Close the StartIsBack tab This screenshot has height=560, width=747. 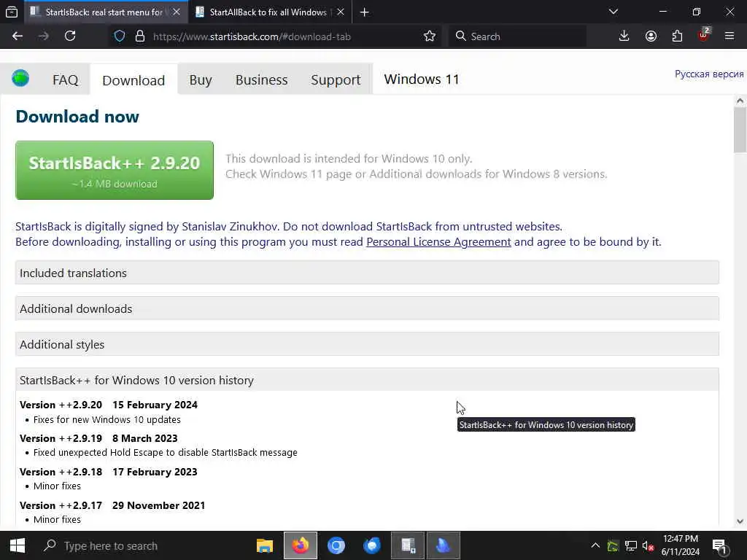click(x=177, y=12)
